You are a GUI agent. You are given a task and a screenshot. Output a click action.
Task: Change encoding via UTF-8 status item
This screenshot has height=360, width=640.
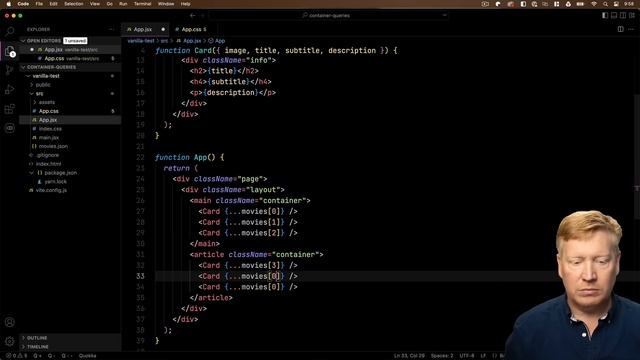467,356
